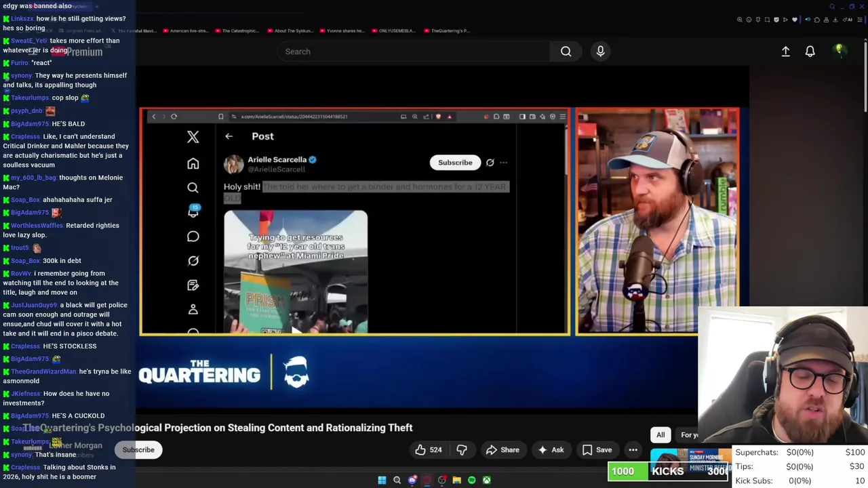Open Spotify from the taskbar

pyautogui.click(x=471, y=480)
